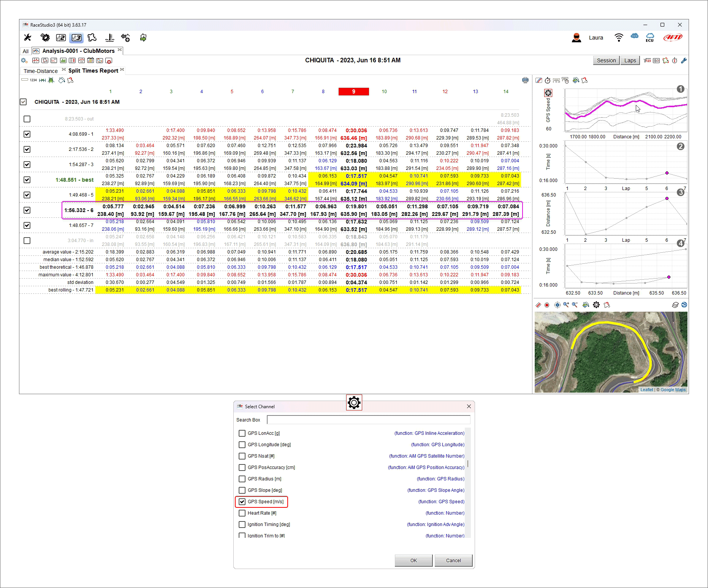Screen dimensions: 708x588
Task: Click the Session button
Action: tap(606, 60)
